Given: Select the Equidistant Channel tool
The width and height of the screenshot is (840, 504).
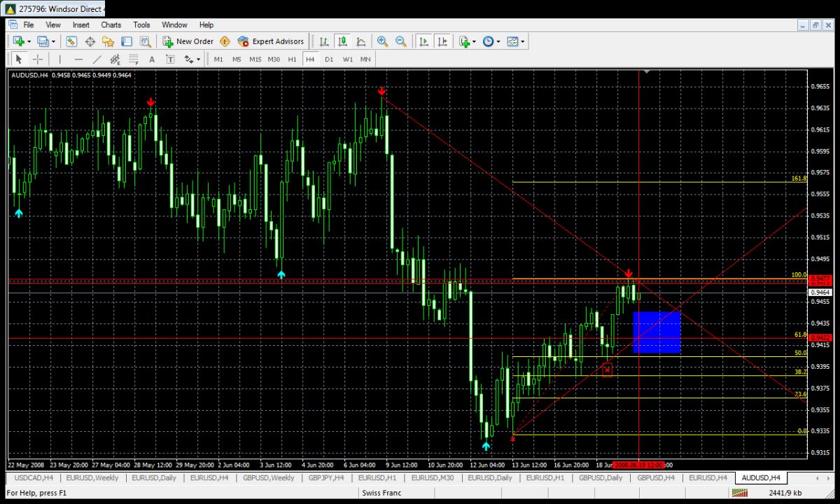Looking at the screenshot, I should point(115,59).
